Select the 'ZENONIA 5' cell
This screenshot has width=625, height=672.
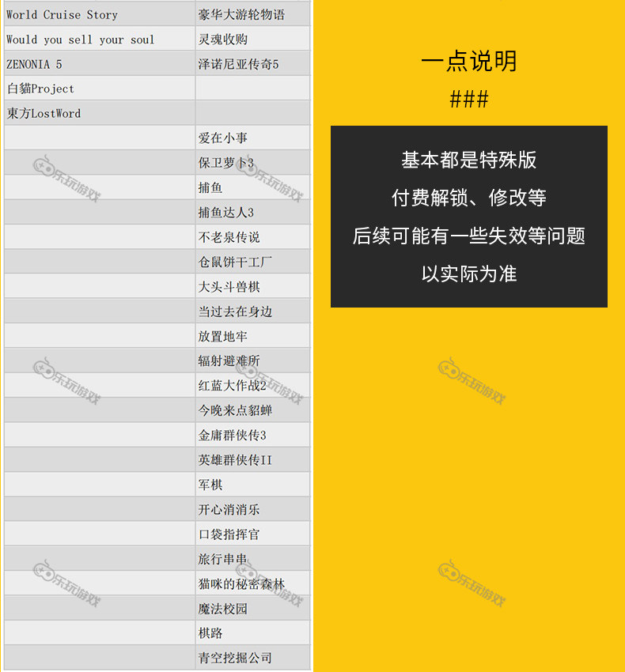coord(100,64)
